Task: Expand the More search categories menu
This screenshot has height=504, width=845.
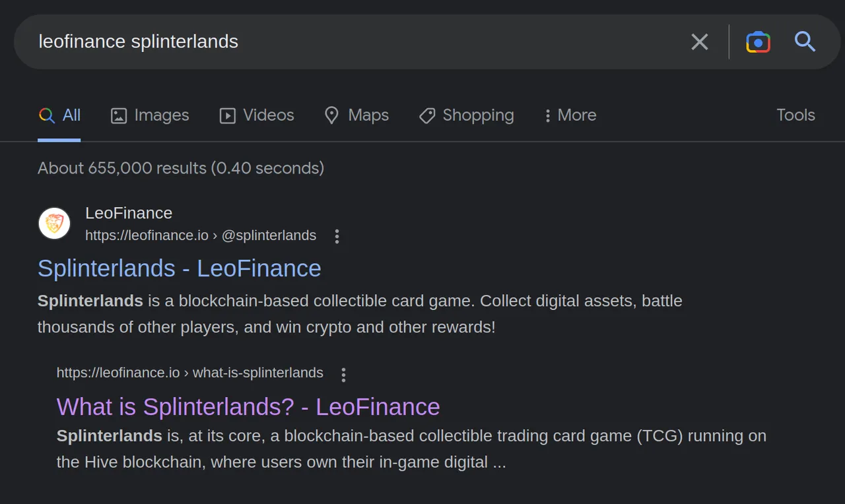Action: click(570, 115)
